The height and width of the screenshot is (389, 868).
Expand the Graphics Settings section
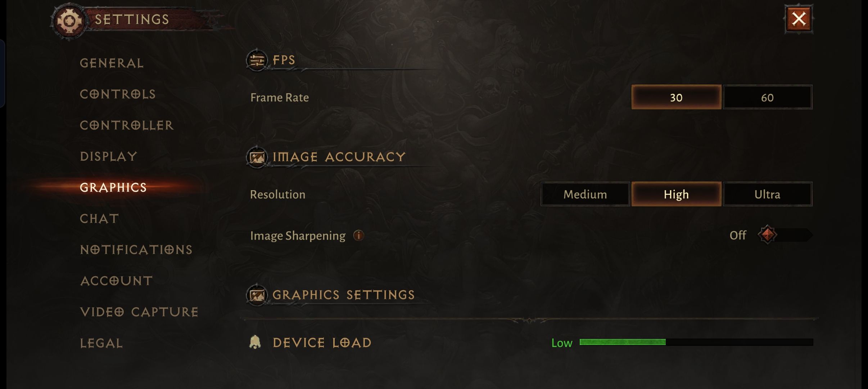point(343,294)
